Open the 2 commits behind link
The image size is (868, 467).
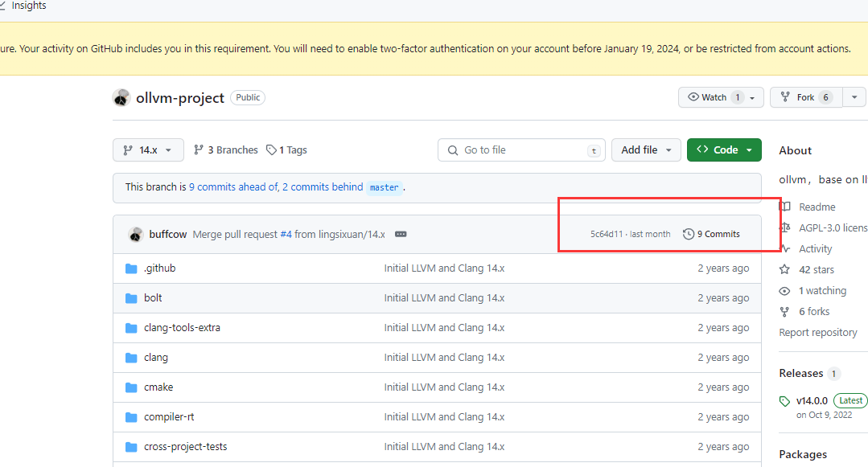click(323, 187)
